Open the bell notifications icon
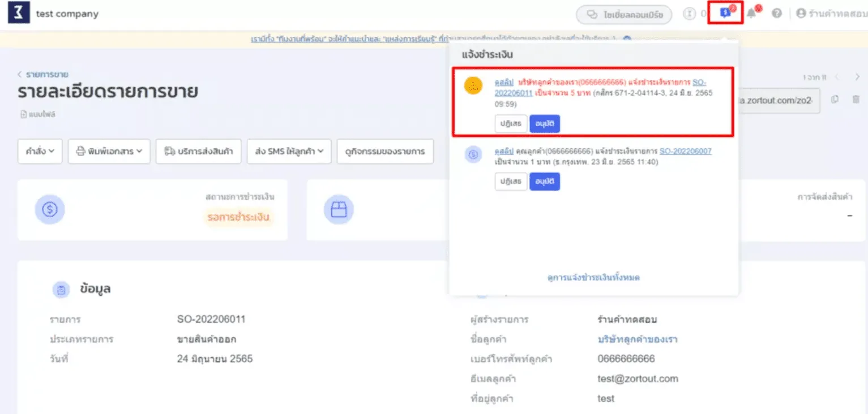Viewport: 868px width, 414px height. [752, 14]
